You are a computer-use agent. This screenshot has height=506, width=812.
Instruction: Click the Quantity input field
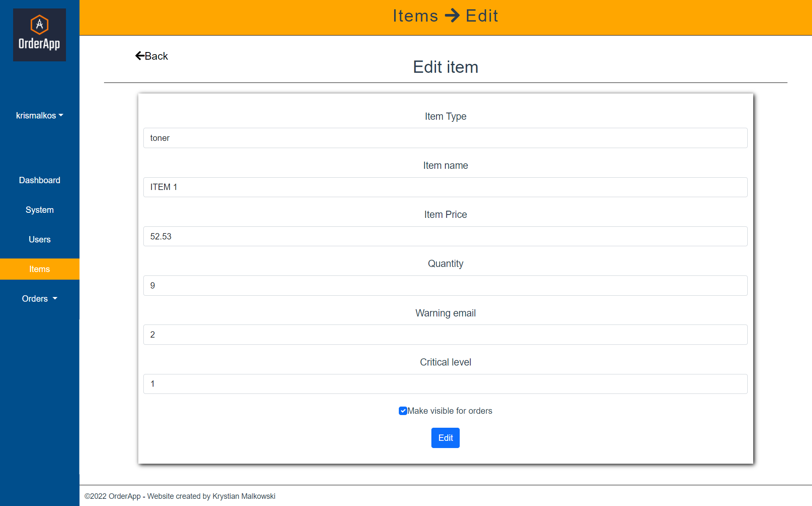(445, 286)
